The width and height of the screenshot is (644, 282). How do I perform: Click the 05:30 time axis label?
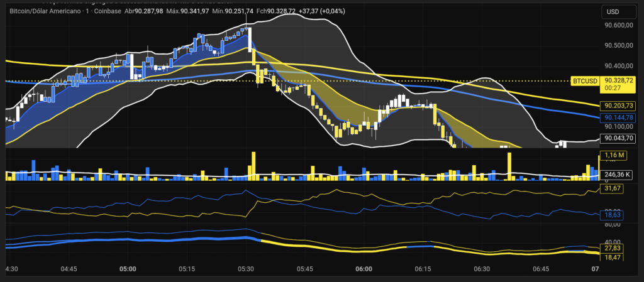246,269
